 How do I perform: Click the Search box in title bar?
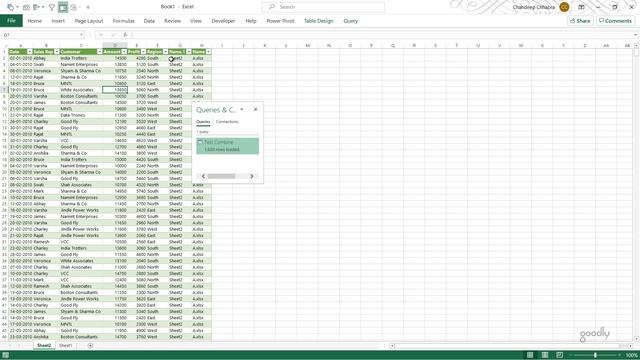click(323, 7)
